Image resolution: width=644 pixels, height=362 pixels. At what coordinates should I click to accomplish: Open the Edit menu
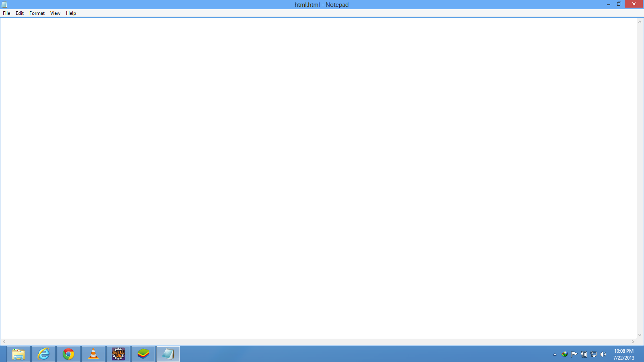pos(20,13)
